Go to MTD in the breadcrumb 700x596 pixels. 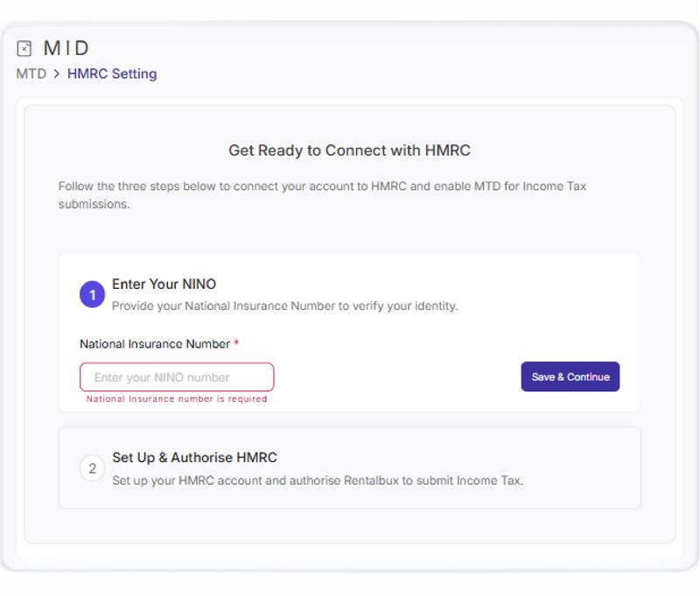coord(31,74)
